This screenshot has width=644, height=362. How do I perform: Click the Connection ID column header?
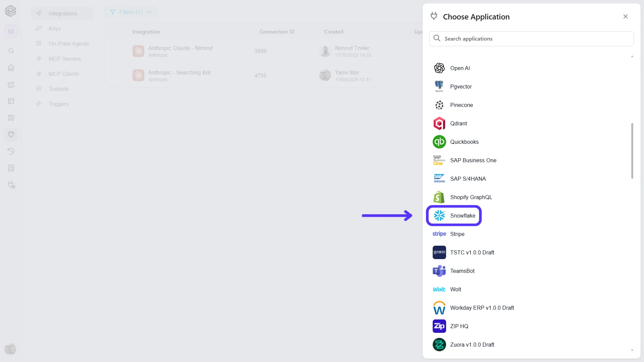point(277,32)
